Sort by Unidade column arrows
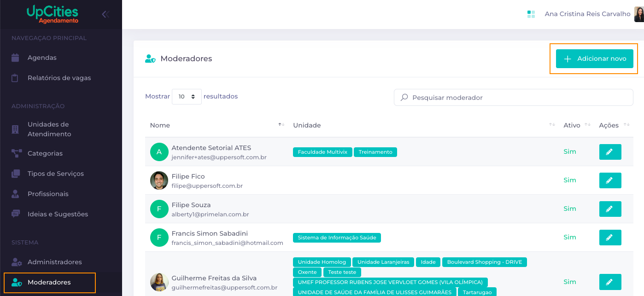This screenshot has width=644, height=296. (552, 125)
